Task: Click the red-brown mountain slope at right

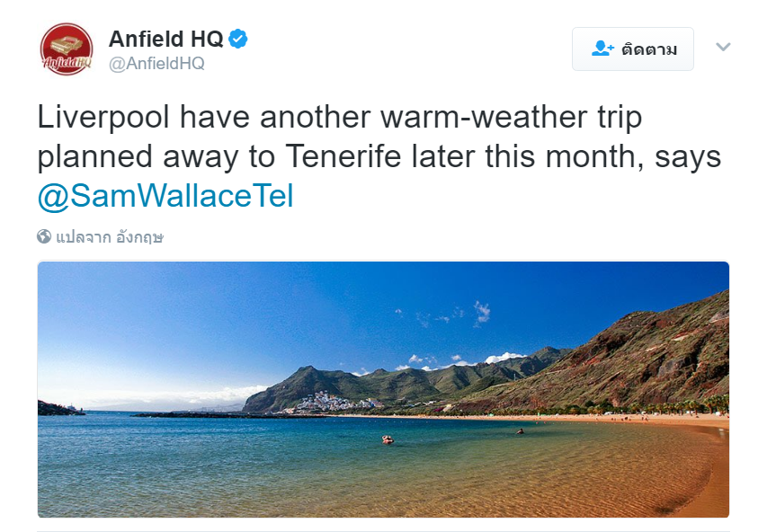Action: (656, 355)
